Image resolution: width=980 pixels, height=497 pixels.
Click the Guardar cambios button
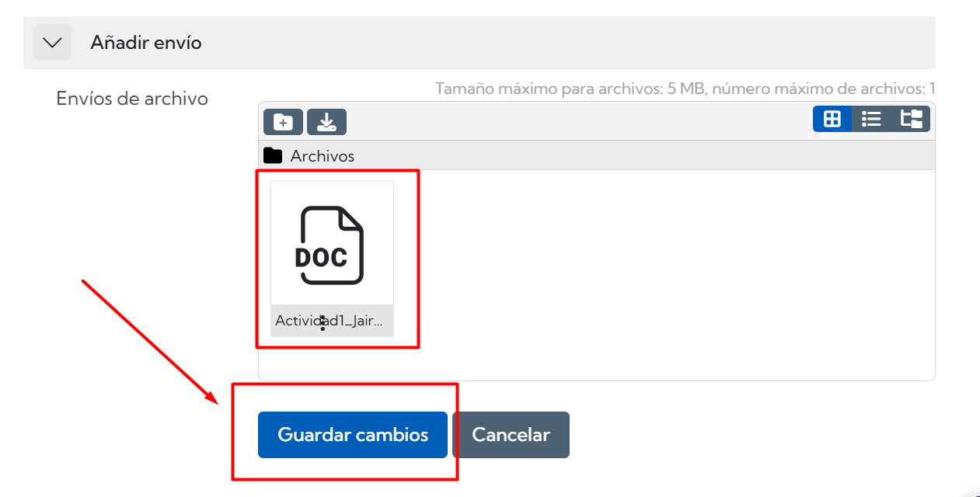tap(353, 435)
